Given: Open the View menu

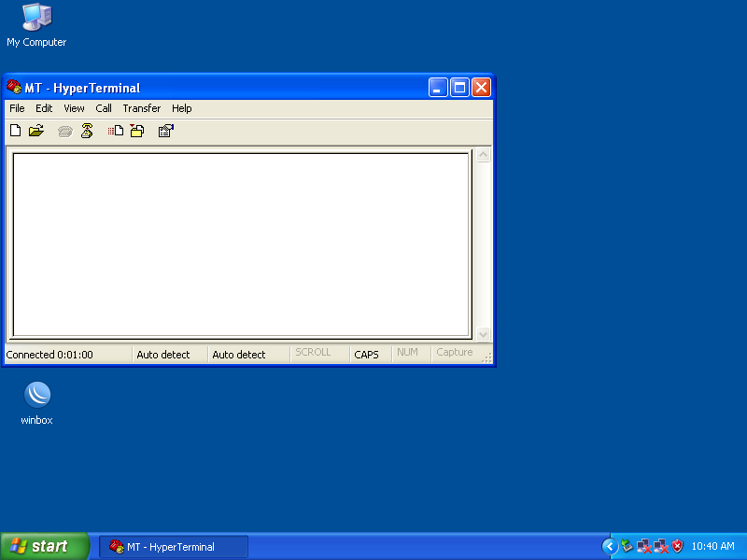Looking at the screenshot, I should point(74,108).
